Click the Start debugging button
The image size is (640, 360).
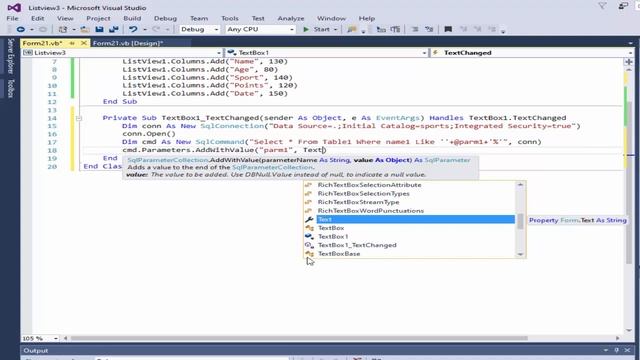[x=318, y=29]
